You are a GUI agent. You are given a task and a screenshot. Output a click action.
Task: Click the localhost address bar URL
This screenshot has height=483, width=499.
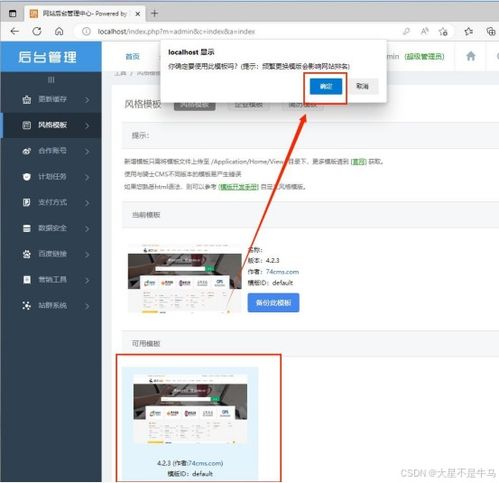pos(176,32)
